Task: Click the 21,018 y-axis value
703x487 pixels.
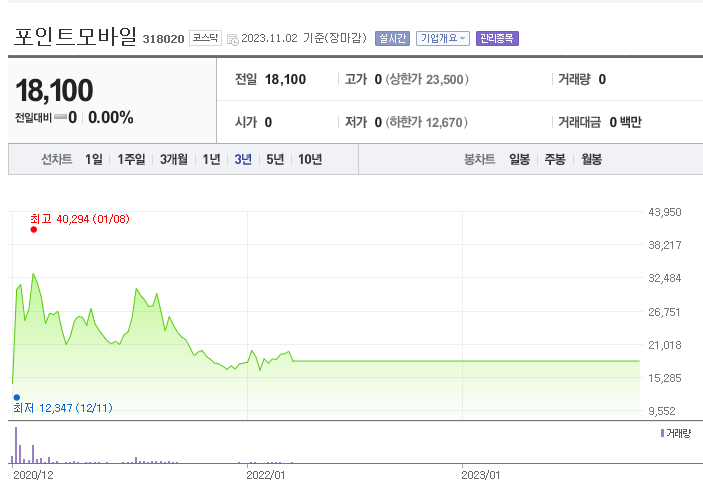Action: click(x=665, y=345)
